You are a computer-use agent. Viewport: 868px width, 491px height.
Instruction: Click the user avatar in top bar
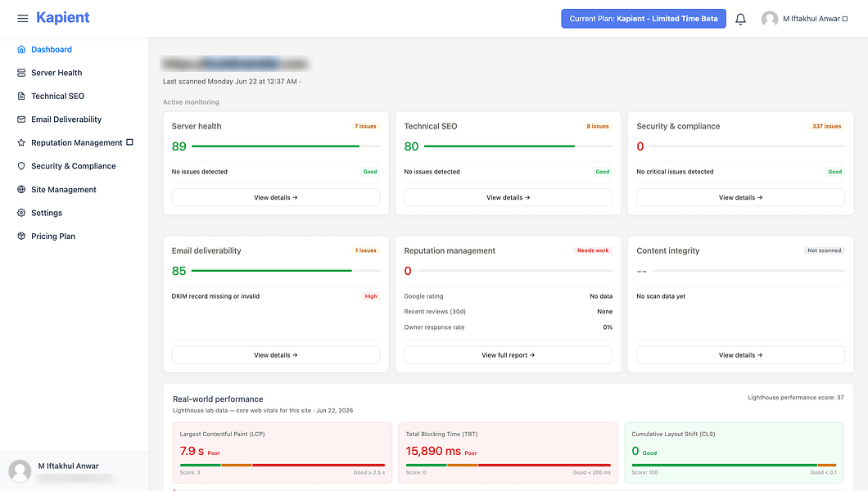coord(770,19)
